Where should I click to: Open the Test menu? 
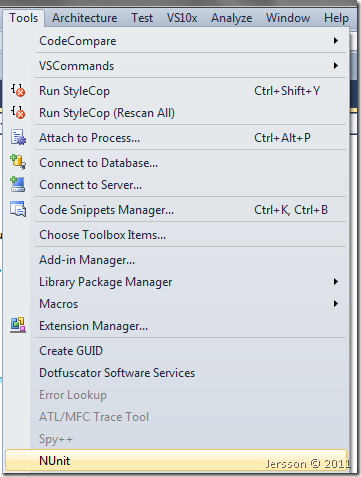point(142,18)
